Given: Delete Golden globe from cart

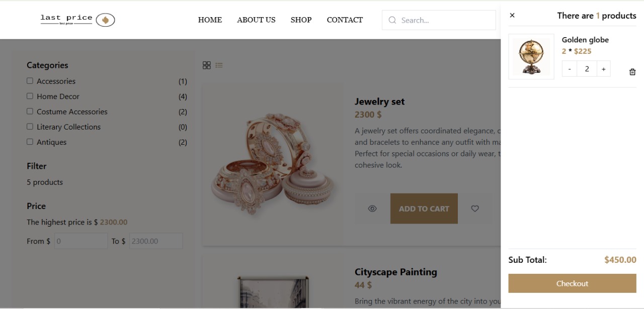Looking at the screenshot, I should coord(632,72).
